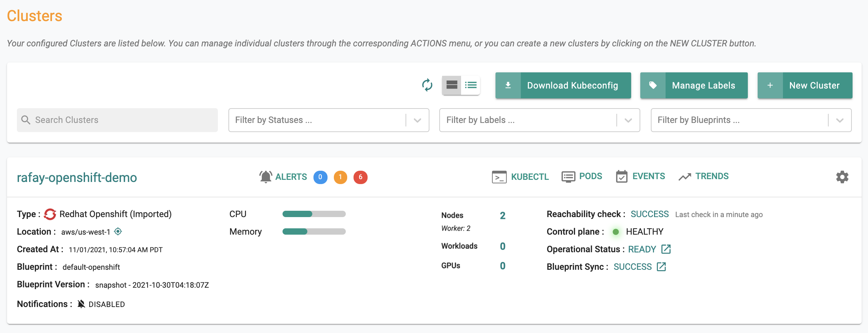Click the DISABLED notifications text
Screen dimensions: 868x333
coord(107,304)
